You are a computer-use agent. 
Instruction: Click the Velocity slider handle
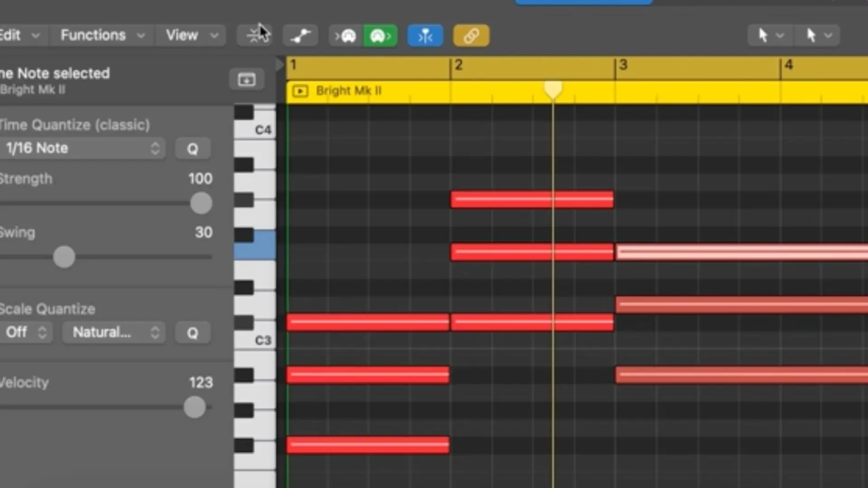click(194, 407)
